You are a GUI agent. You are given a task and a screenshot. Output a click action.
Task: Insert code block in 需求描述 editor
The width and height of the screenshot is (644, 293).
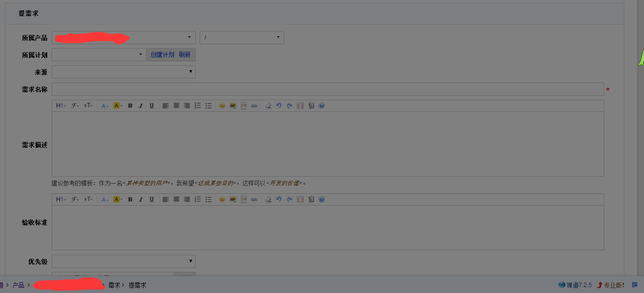[x=244, y=106]
